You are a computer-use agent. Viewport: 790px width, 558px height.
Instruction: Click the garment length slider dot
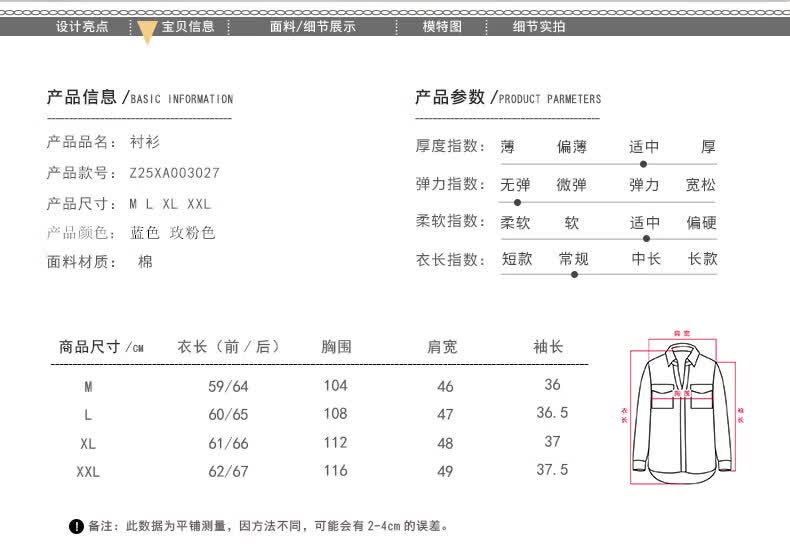(x=574, y=274)
